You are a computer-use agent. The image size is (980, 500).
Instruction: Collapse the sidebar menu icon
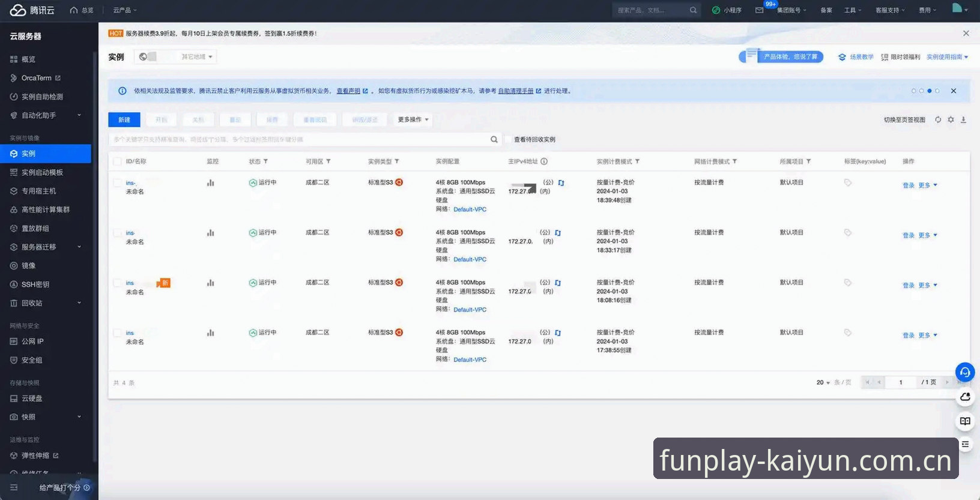[14, 488]
